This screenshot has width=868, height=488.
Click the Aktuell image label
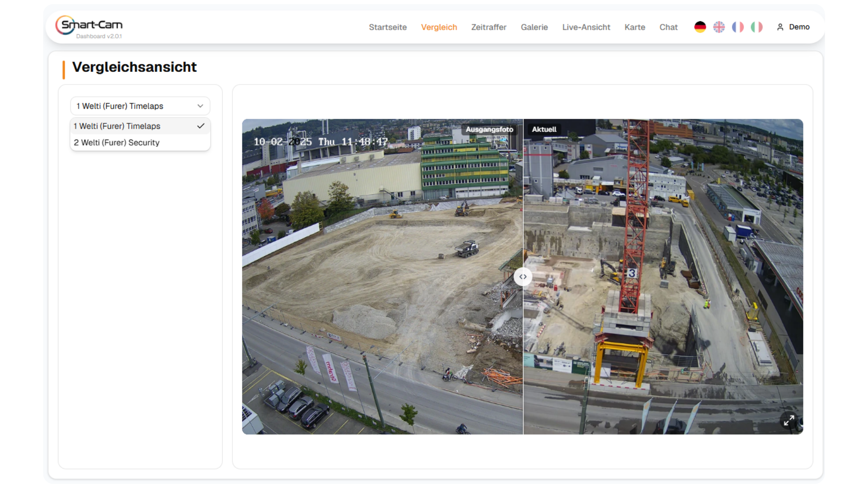pos(544,129)
